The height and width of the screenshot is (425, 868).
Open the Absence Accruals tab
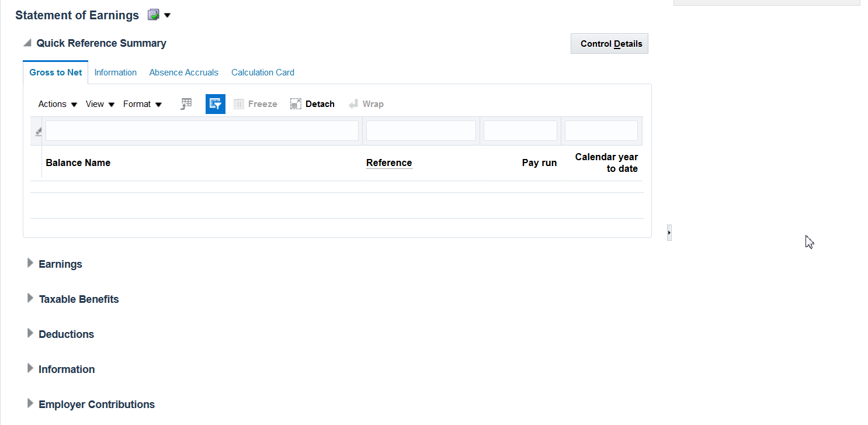[184, 72]
